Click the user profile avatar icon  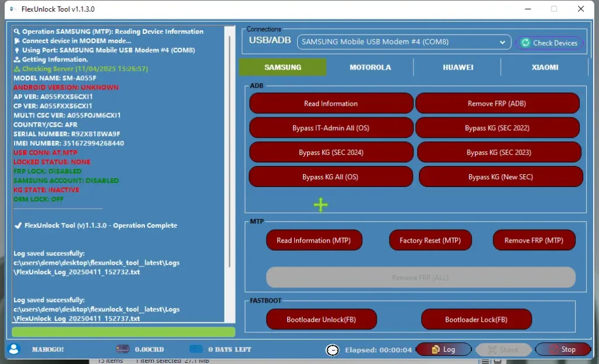pyautogui.click(x=14, y=349)
